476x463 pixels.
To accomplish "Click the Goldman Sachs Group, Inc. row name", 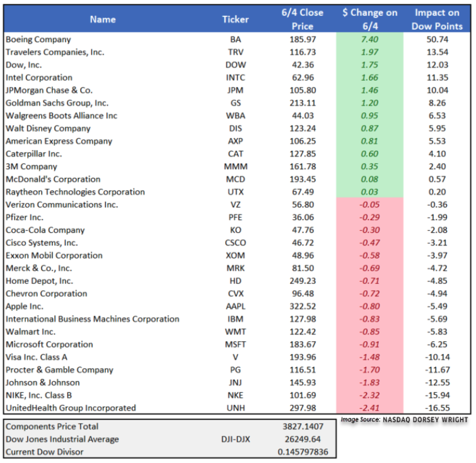I will tap(57, 103).
